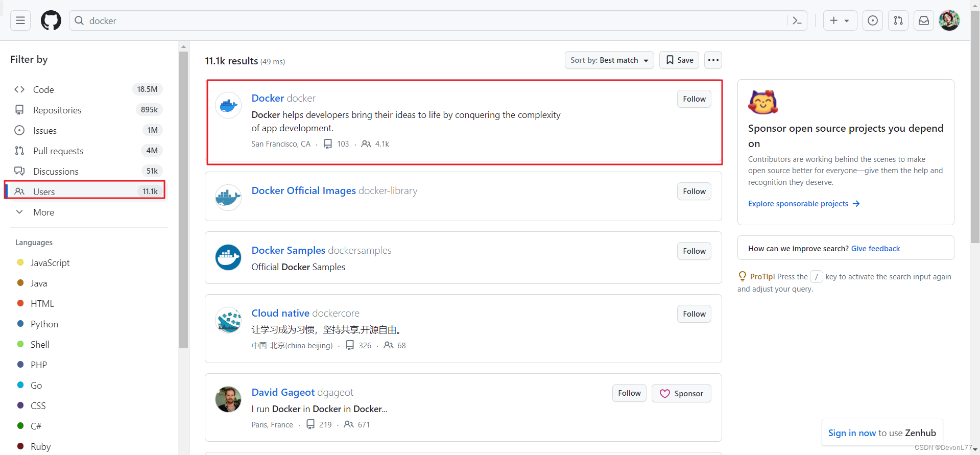Filter results by Issues

point(88,130)
